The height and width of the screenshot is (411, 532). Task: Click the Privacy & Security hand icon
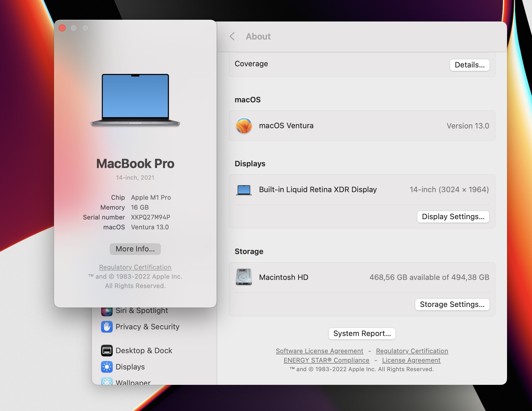tap(107, 327)
